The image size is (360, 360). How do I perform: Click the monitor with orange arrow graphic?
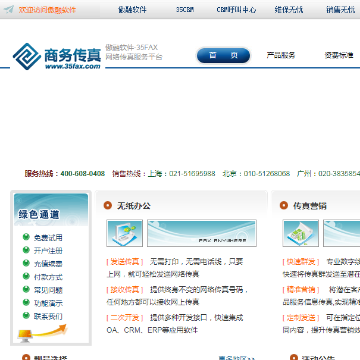coord(42,333)
